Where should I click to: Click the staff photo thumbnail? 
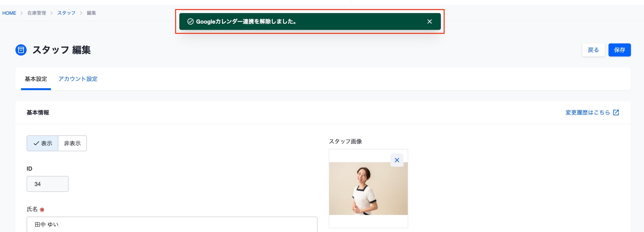(368, 189)
